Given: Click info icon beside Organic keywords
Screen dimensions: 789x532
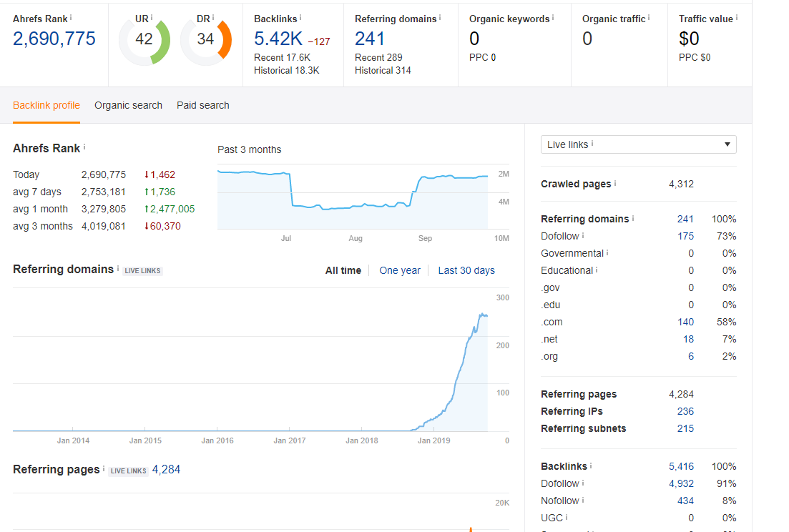Looking at the screenshot, I should [x=552, y=18].
